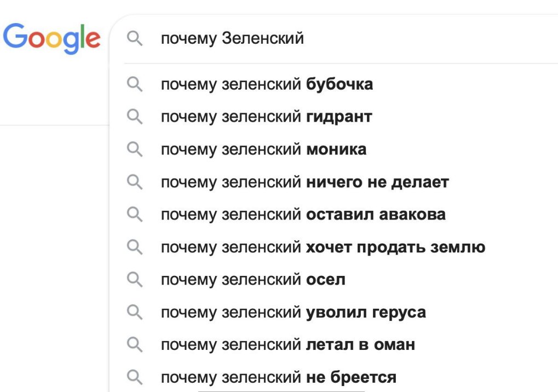Image resolution: width=558 pixels, height=392 pixels.
Task: Click magnifier icon beside 'гидрант' suggestion
Action: (x=135, y=117)
